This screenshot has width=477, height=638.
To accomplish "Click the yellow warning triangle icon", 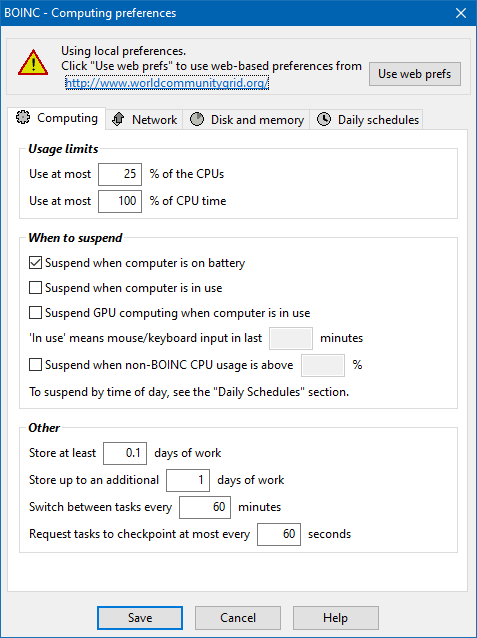I will click(33, 62).
